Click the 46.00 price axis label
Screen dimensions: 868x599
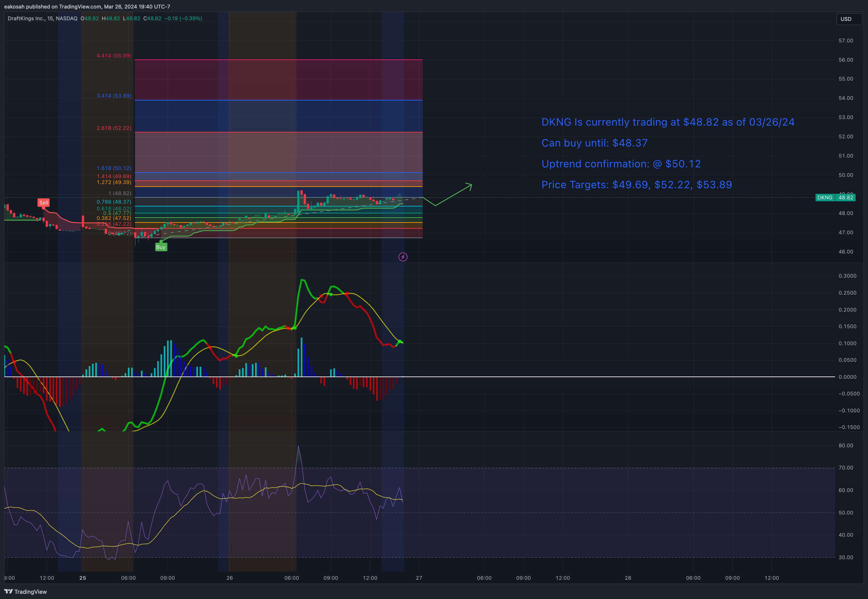pyautogui.click(x=846, y=252)
